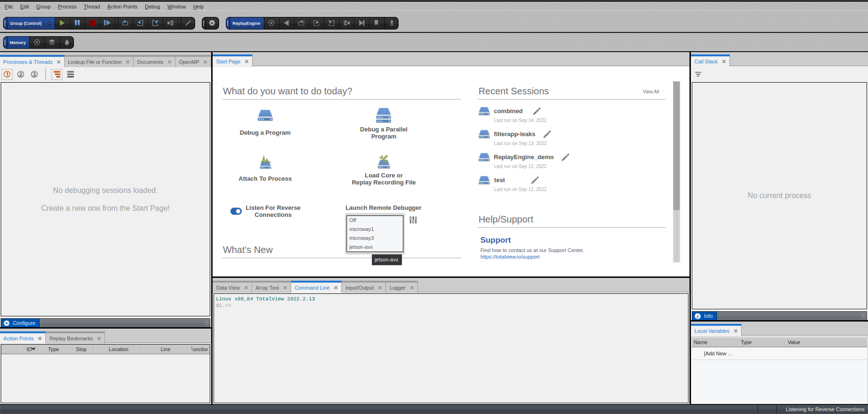Image resolution: width=868 pixels, height=414 pixels.
Task: Expand the Info panel under Call Stack
Action: click(x=704, y=316)
